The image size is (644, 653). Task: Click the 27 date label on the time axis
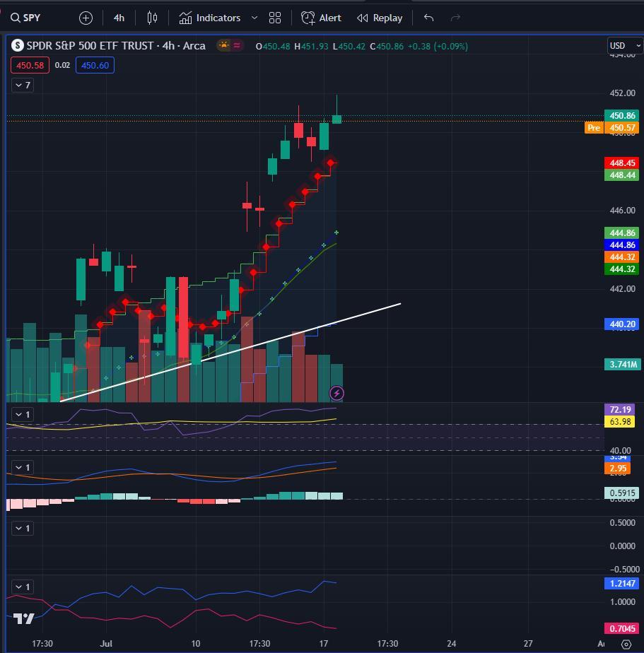coord(528,643)
